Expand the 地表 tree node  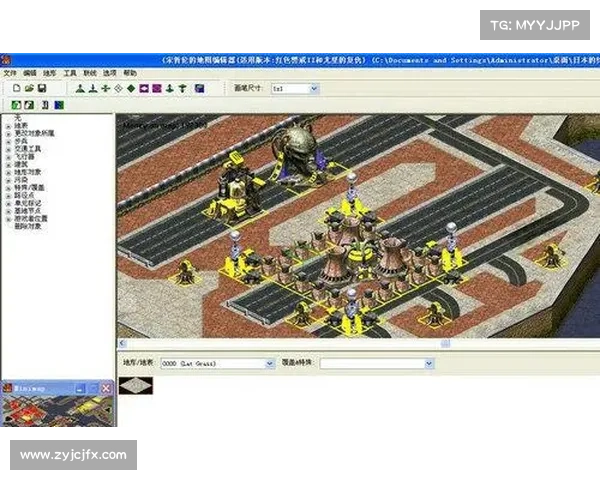point(8,126)
